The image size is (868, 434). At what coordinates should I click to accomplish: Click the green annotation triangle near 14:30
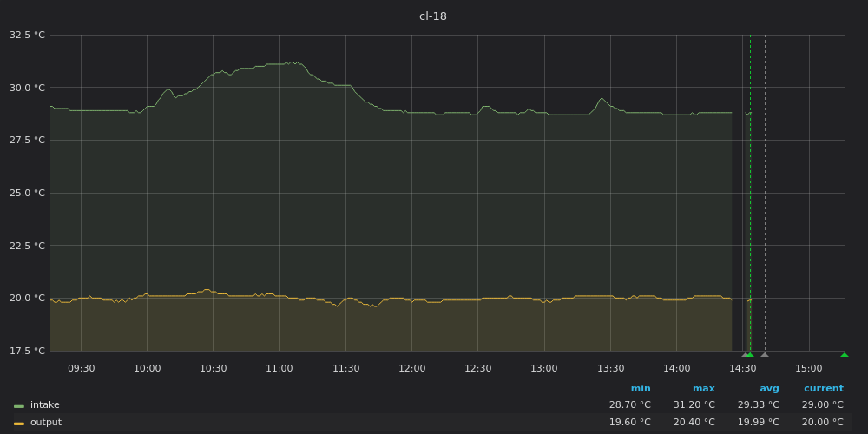click(x=749, y=354)
